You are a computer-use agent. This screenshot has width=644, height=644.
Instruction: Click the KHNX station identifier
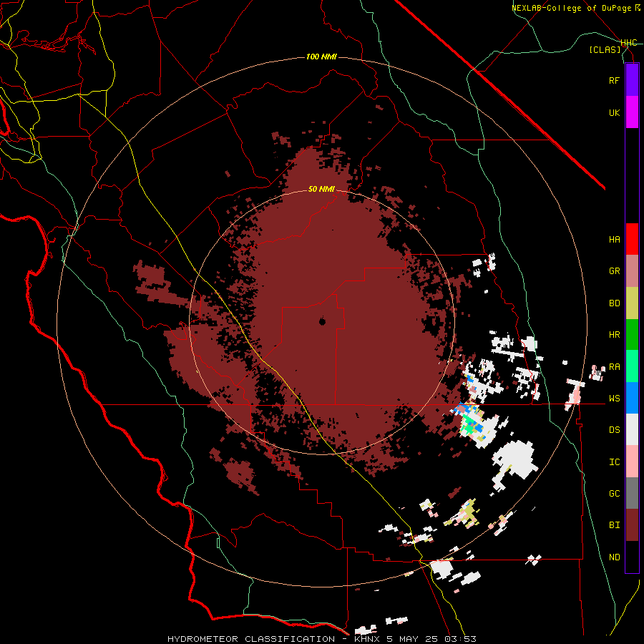(x=367, y=639)
